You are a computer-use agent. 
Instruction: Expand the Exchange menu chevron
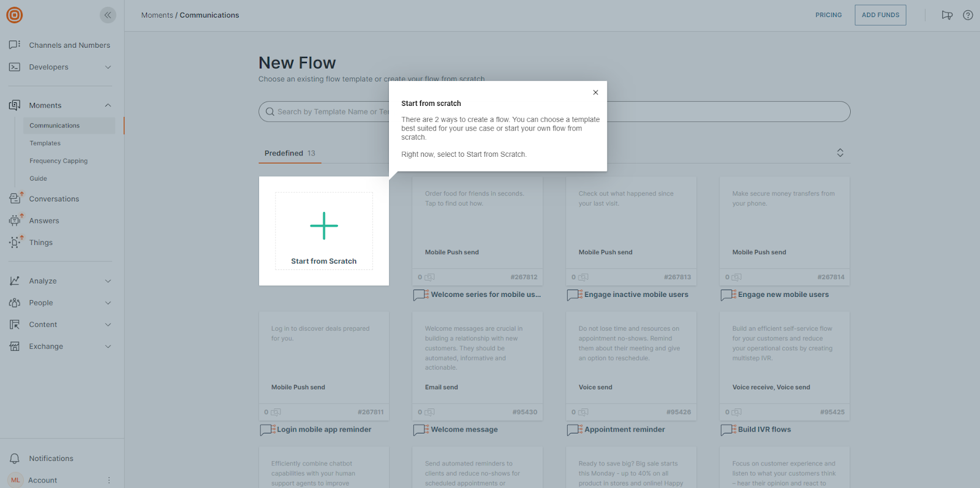[108, 347]
